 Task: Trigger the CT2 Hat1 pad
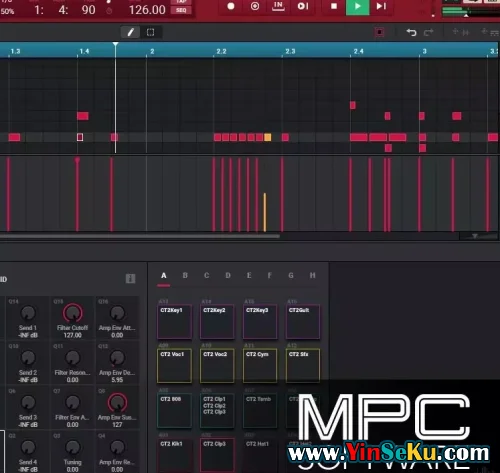(x=260, y=455)
